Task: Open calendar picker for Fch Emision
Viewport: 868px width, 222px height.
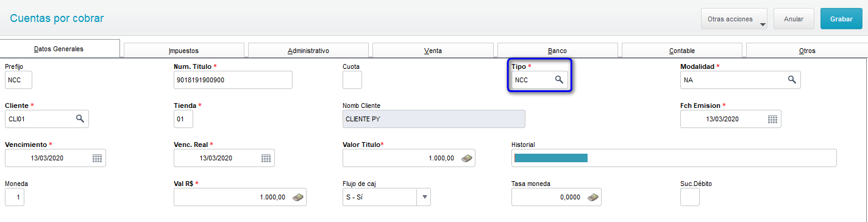Action: coord(772,119)
